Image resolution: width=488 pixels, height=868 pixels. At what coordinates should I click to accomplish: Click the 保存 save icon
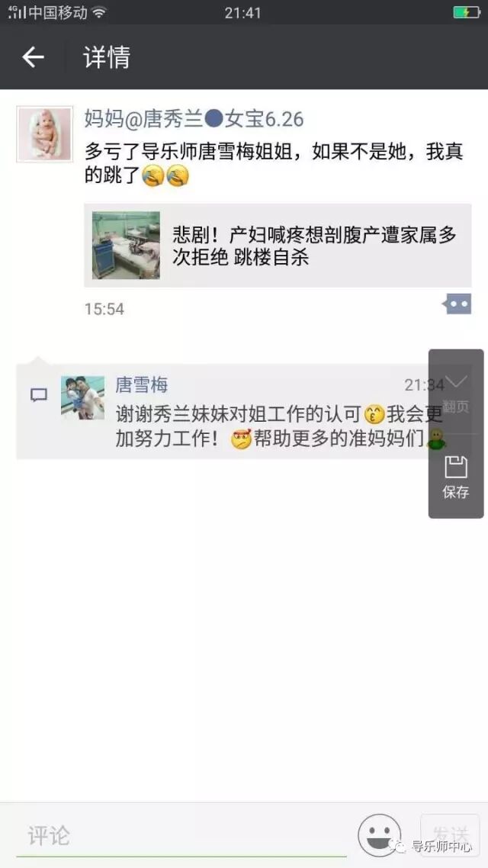pyautogui.click(x=456, y=477)
